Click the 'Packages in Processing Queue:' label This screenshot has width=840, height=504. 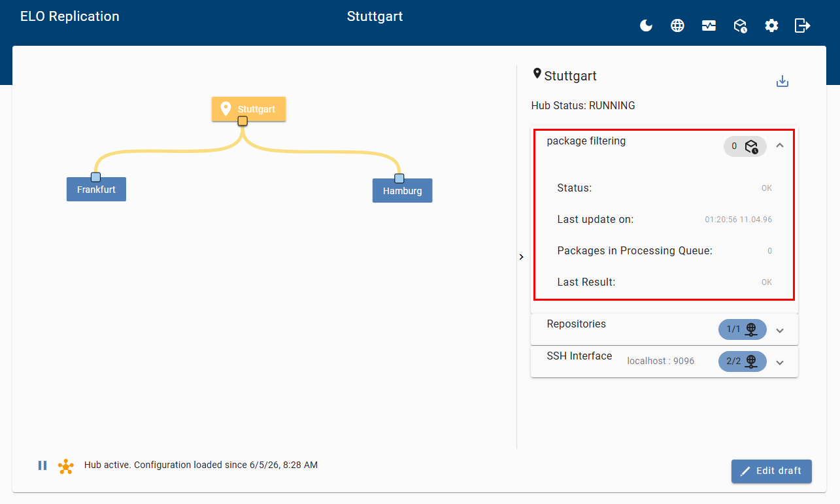click(x=635, y=250)
